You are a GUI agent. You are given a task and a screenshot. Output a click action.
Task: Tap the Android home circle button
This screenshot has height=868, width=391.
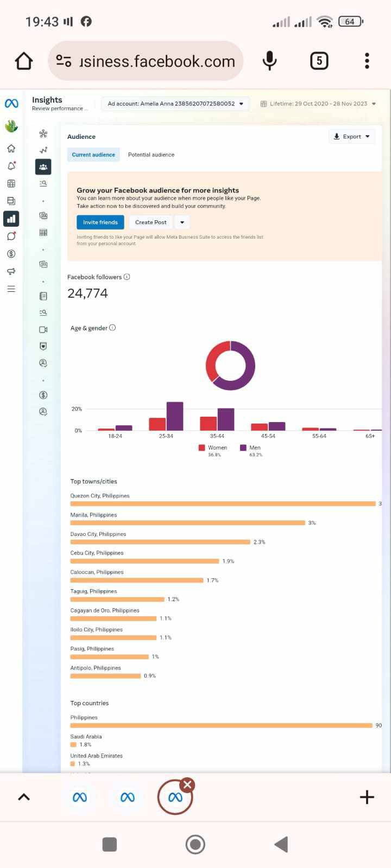point(195,844)
